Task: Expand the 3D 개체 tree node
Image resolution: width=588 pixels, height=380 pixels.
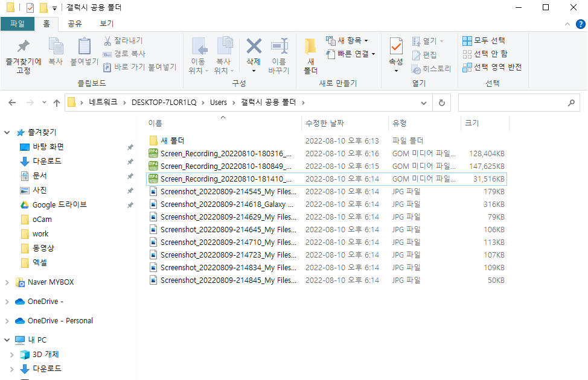Action: tap(11, 355)
